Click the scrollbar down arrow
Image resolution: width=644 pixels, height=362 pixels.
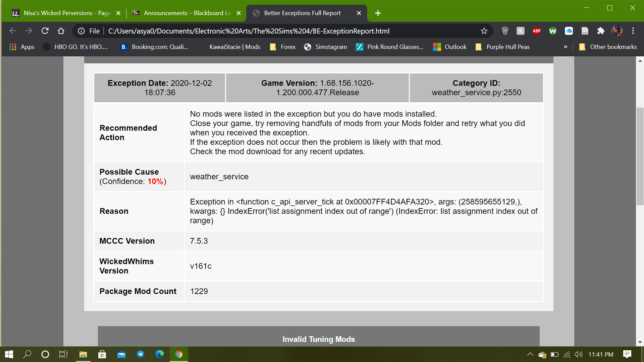point(640,342)
